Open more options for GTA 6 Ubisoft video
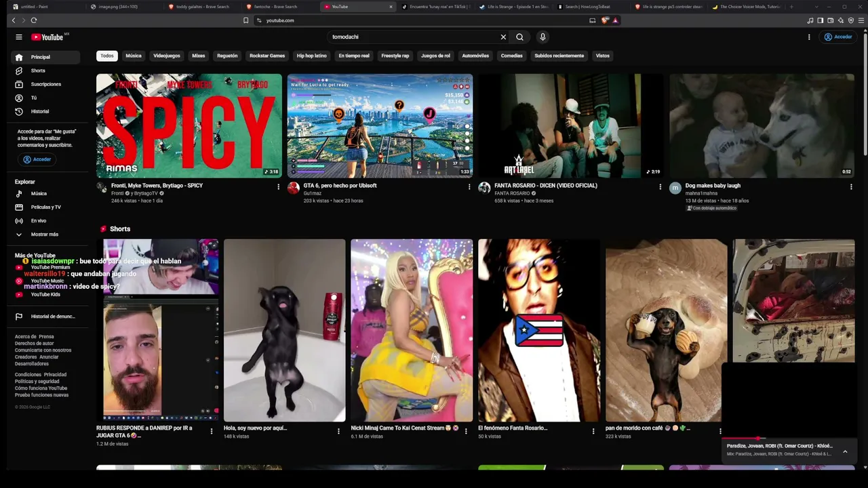The image size is (868, 488). click(469, 187)
